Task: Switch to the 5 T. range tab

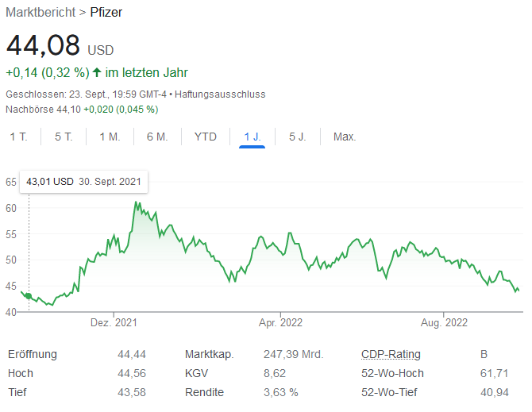Action: tap(64, 137)
